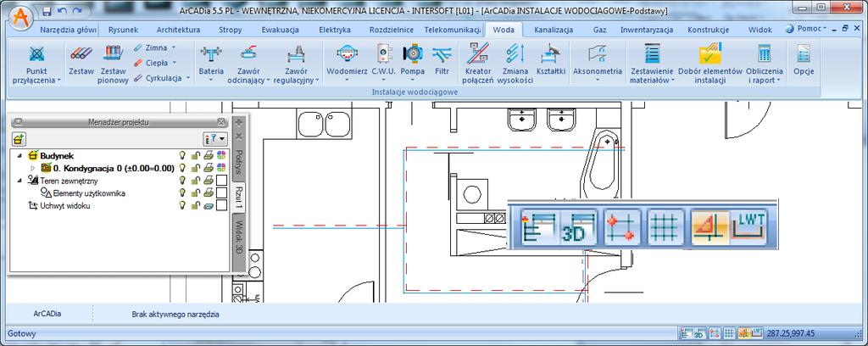Select the Zmiana wysokości tool
The width and height of the screenshot is (868, 346).
[515, 64]
